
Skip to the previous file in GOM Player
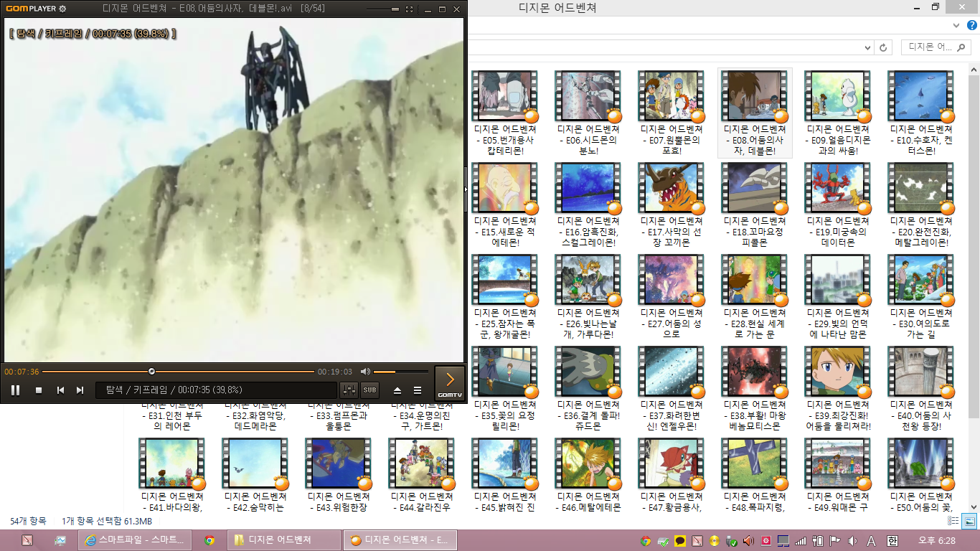pyautogui.click(x=61, y=390)
